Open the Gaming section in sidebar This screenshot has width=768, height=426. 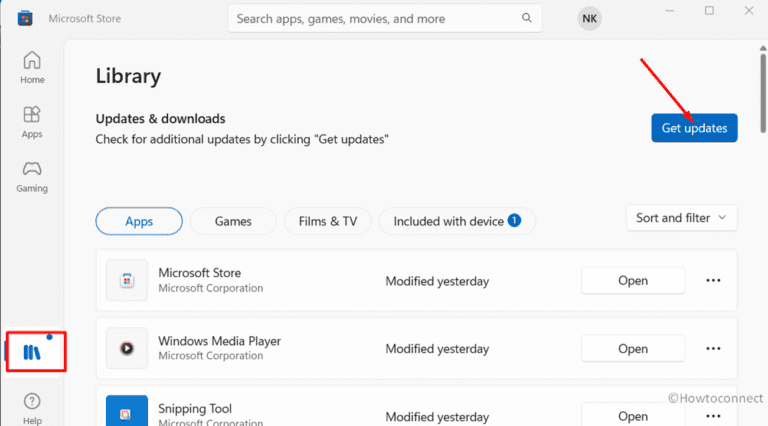(32, 177)
